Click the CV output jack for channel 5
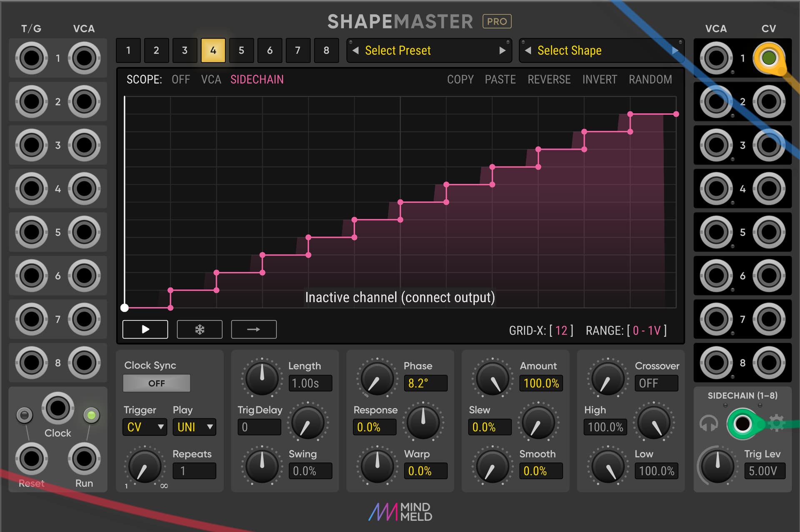The width and height of the screenshot is (800, 532). click(769, 232)
